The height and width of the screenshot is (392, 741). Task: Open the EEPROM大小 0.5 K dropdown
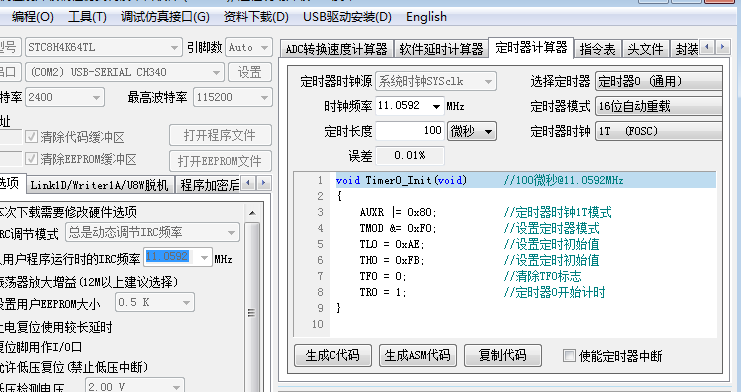(x=155, y=303)
